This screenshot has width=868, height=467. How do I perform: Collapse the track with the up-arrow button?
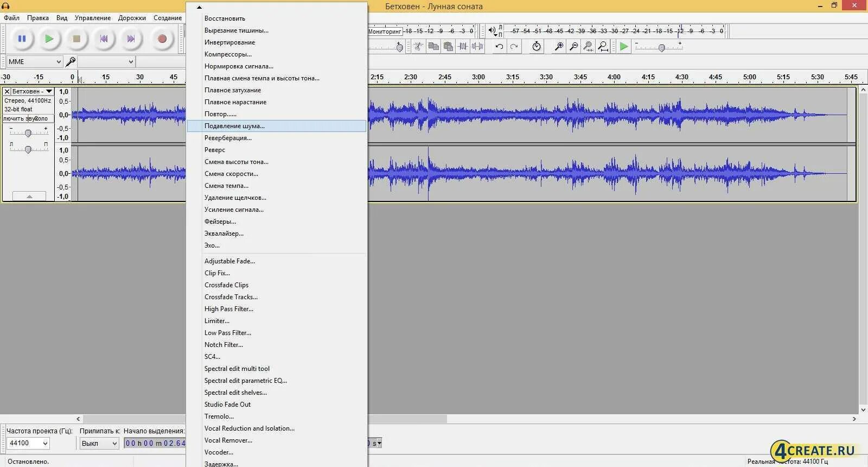click(x=29, y=196)
